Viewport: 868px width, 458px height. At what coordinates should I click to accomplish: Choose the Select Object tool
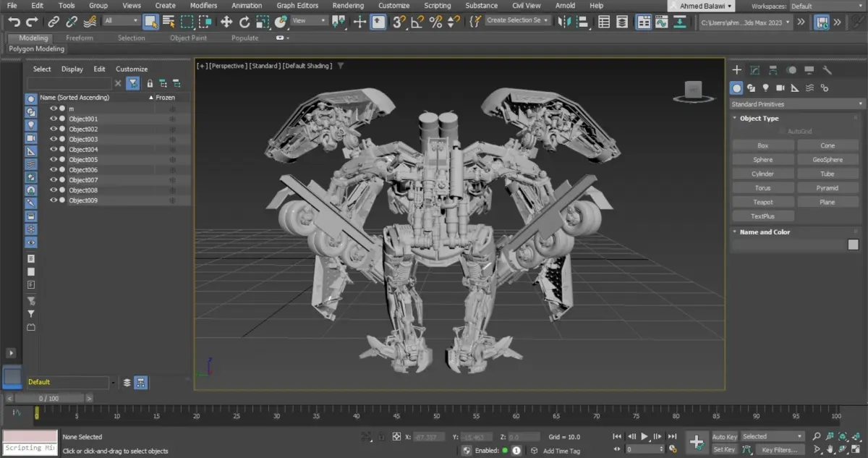[x=150, y=22]
